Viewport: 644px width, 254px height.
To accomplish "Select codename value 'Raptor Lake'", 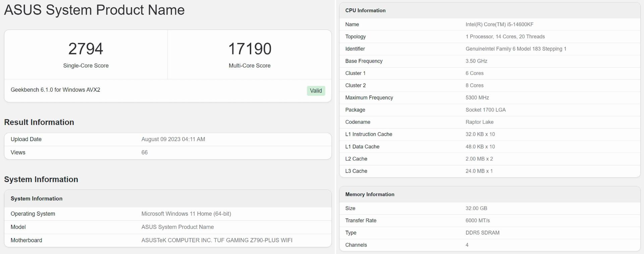I will pyautogui.click(x=480, y=122).
